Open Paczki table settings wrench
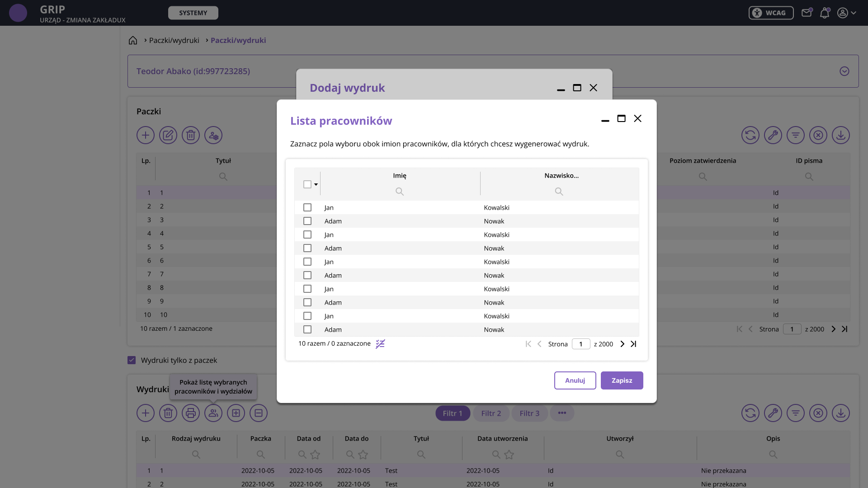This screenshot has width=868, height=488. point(773,135)
